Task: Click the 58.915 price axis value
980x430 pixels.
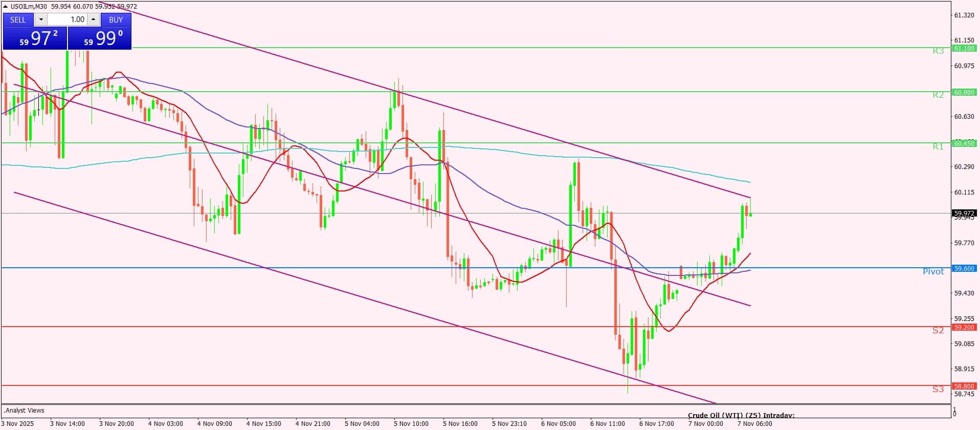Action: pyautogui.click(x=964, y=369)
